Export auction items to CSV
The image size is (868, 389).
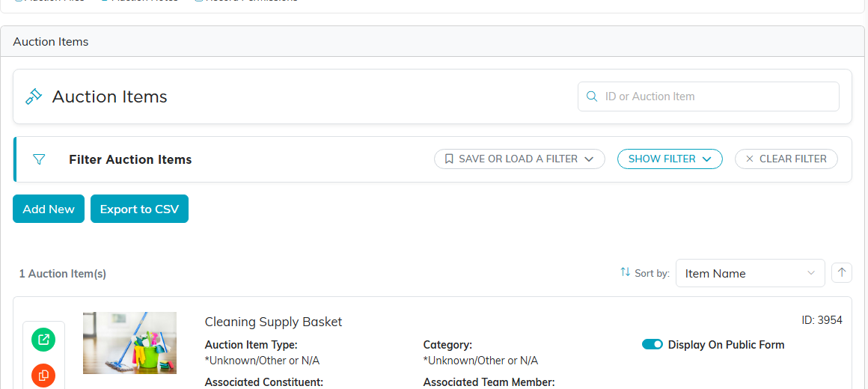click(139, 209)
